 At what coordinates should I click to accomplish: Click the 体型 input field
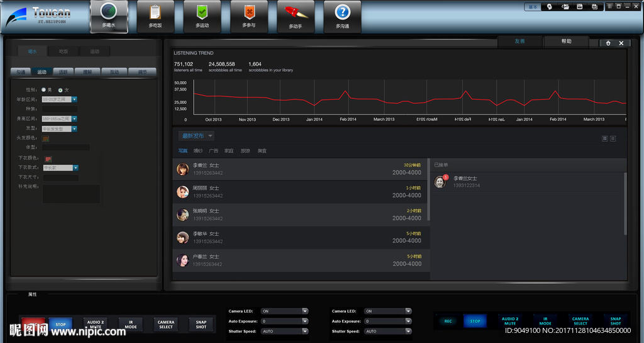[65, 147]
